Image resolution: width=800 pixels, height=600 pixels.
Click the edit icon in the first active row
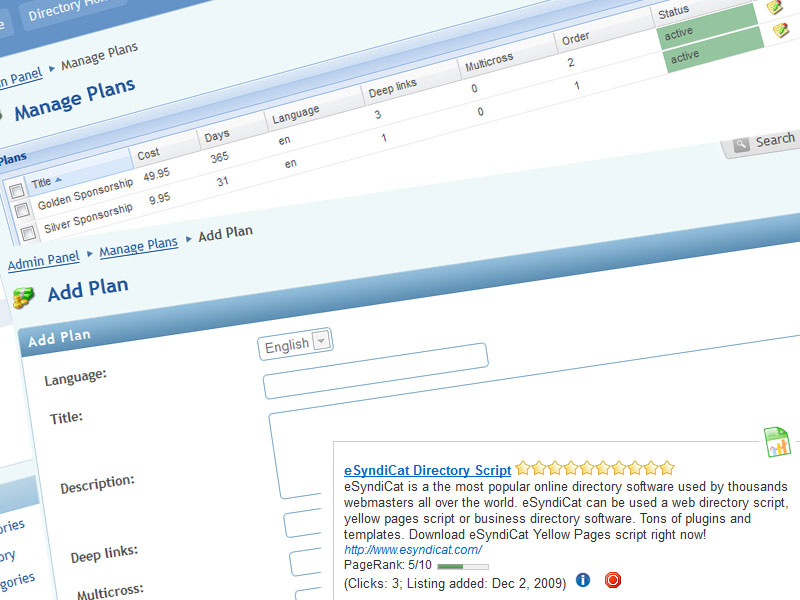774,7
